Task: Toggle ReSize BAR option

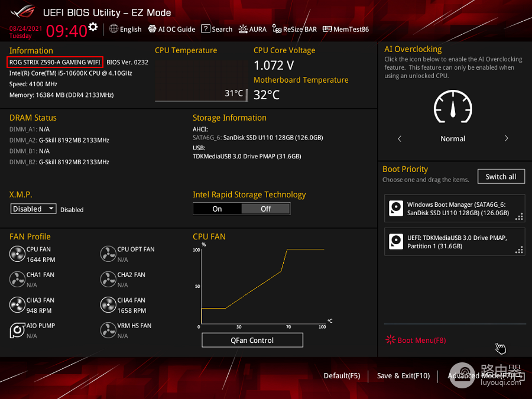Action: point(294,29)
